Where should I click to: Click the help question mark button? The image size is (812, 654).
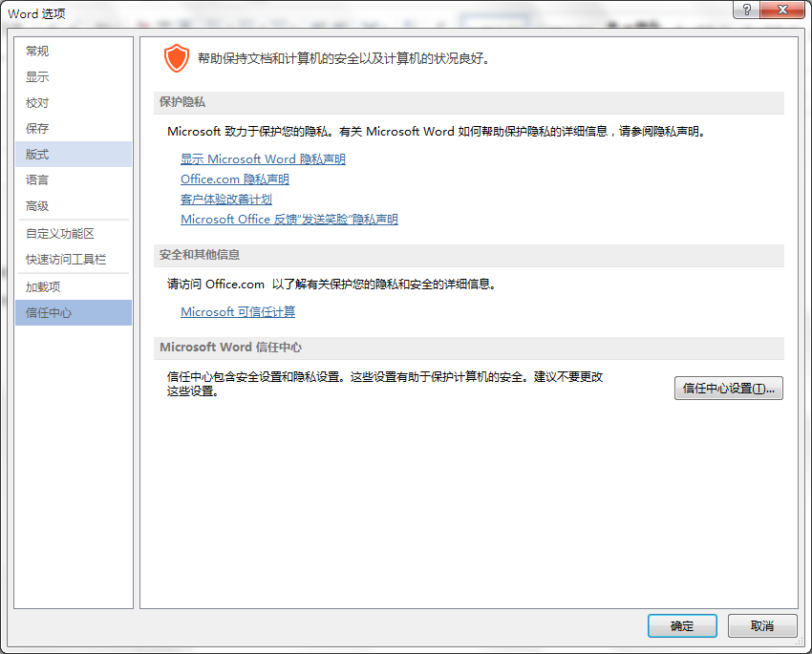click(x=746, y=10)
